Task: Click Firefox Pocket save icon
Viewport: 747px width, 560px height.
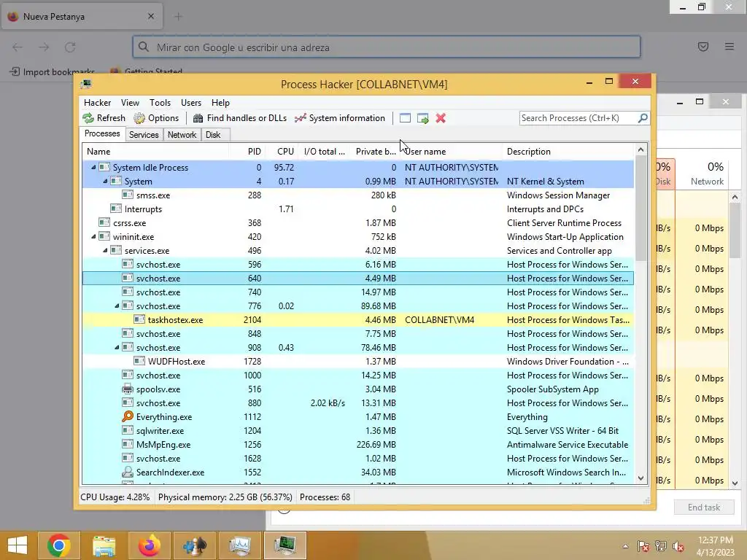Action: click(x=703, y=47)
